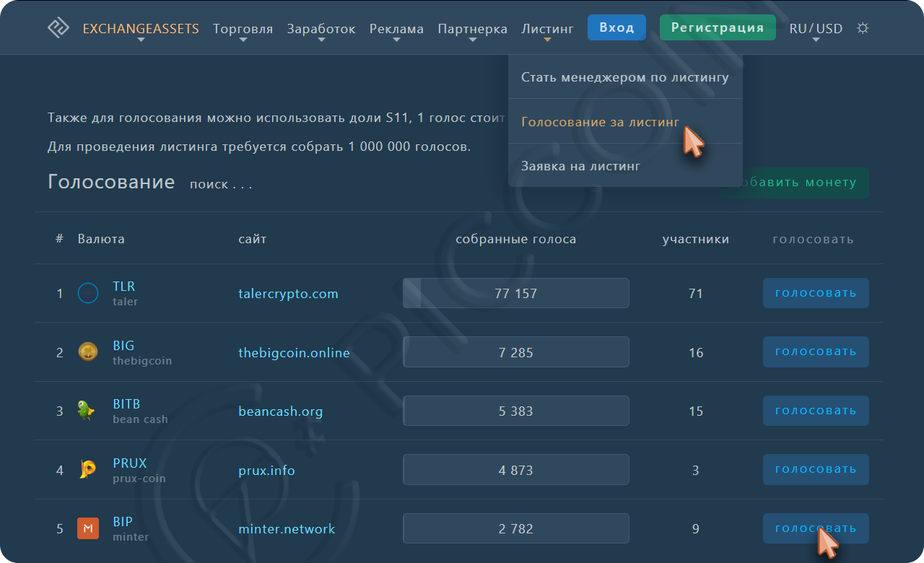Click the сайт column header
The image size is (924, 563).
click(x=253, y=239)
